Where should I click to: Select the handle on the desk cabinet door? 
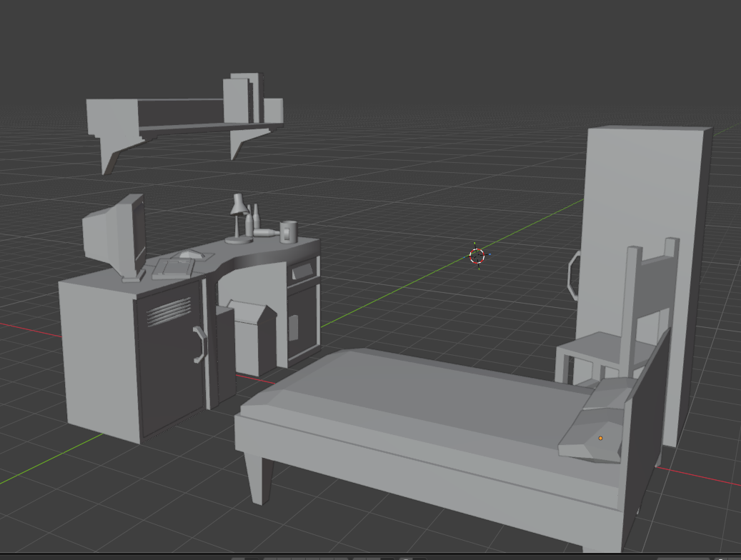click(x=200, y=344)
